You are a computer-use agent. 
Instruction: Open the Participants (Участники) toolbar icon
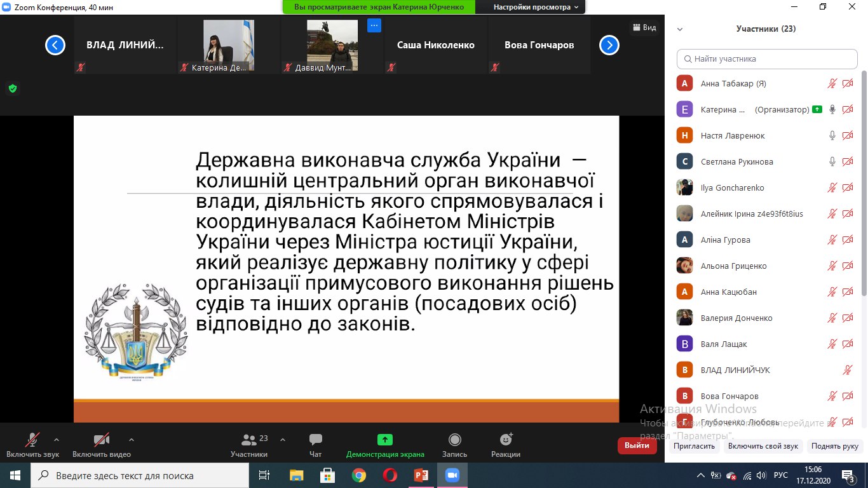pyautogui.click(x=249, y=440)
